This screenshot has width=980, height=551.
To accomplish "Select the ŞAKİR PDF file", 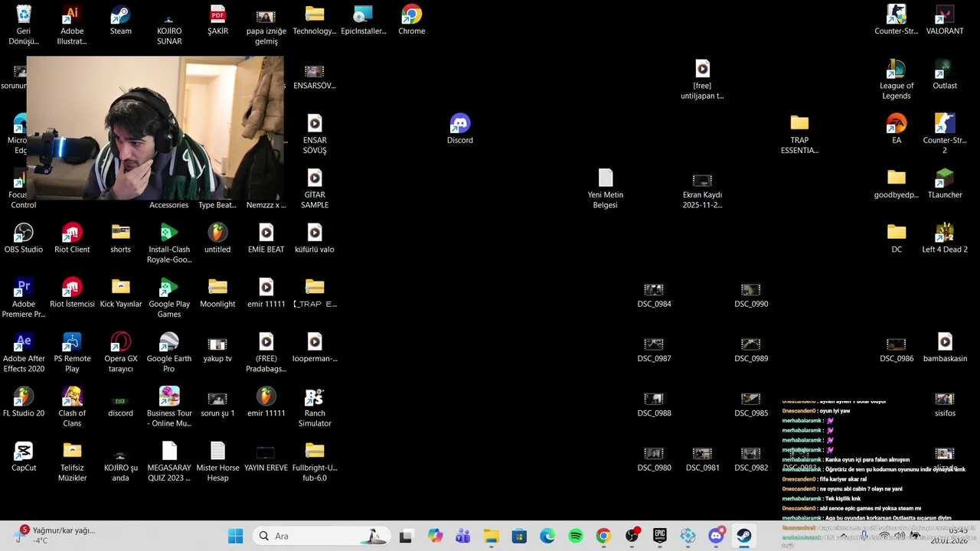I will point(217,21).
